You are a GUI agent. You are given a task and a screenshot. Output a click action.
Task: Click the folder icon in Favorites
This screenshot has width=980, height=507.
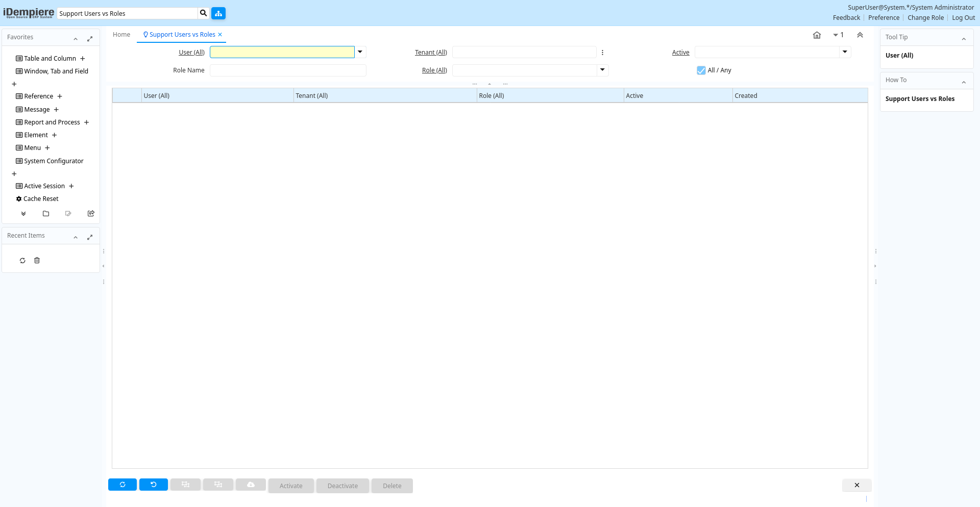coord(46,214)
